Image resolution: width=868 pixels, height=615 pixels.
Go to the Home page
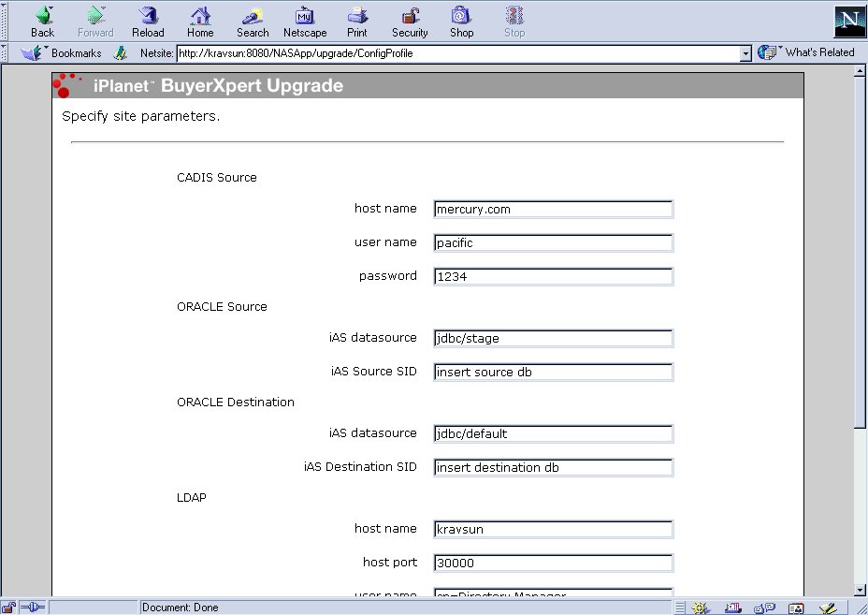pyautogui.click(x=200, y=22)
